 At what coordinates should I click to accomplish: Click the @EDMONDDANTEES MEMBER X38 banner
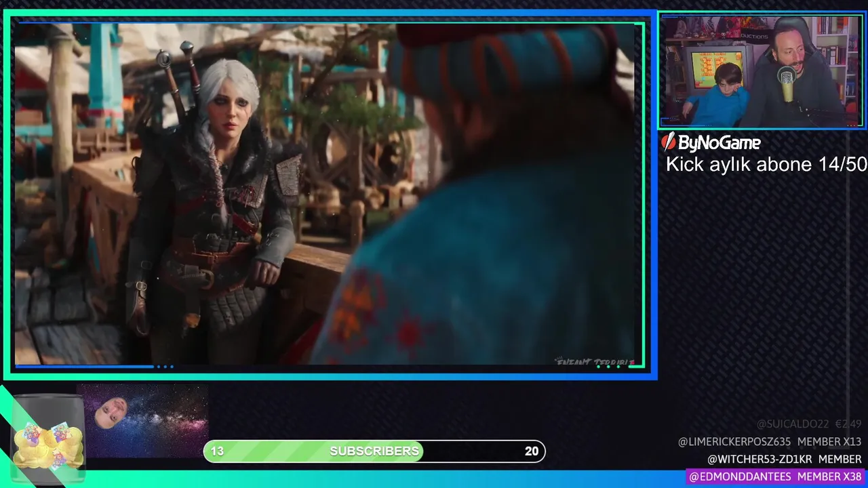775,477
